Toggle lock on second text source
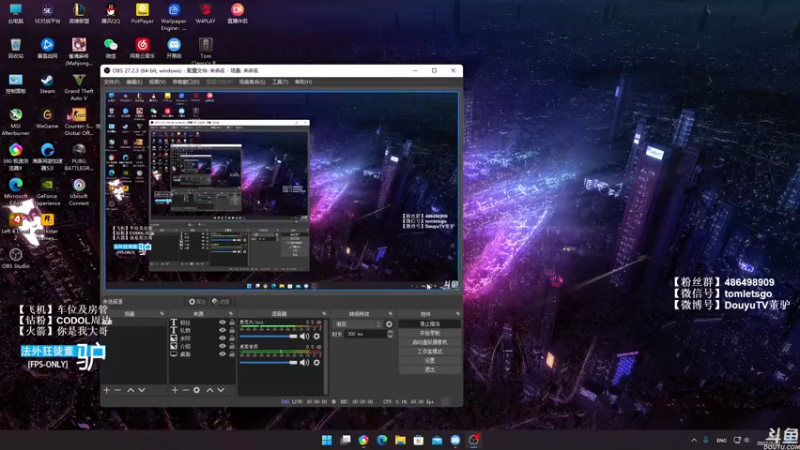800x450 pixels. point(232,330)
